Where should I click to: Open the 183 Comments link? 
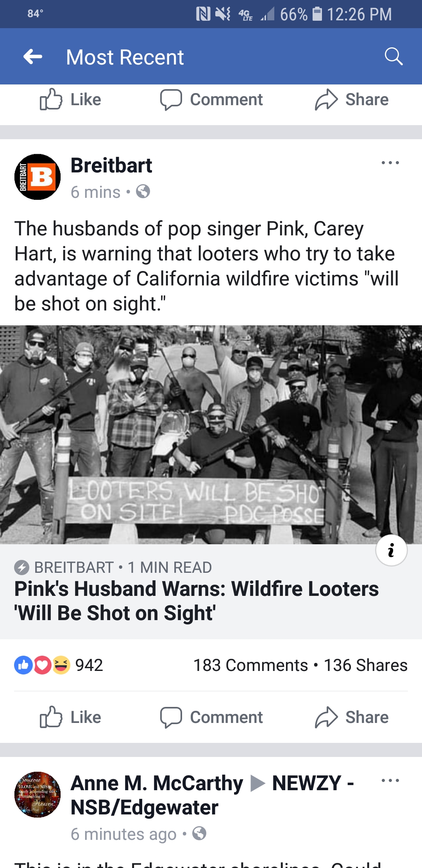251,665
